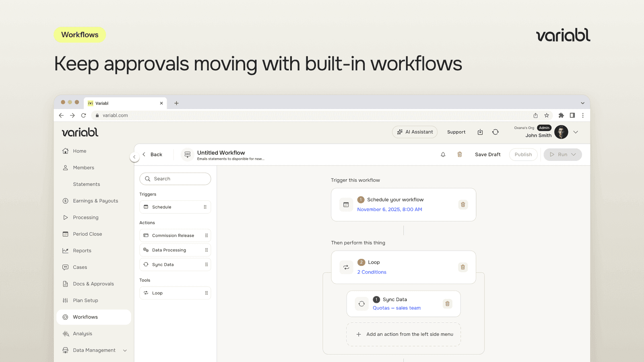Open the Run button dropdown
Viewport: 644px width, 362px height.
pyautogui.click(x=574, y=154)
